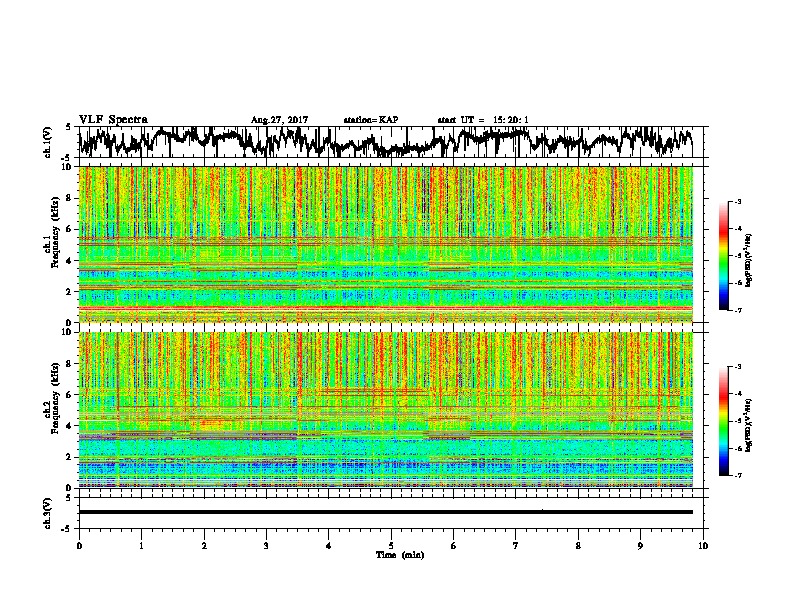The image size is (792, 612).
Task: Click the "station=KAP" header label
Action: click(x=371, y=120)
